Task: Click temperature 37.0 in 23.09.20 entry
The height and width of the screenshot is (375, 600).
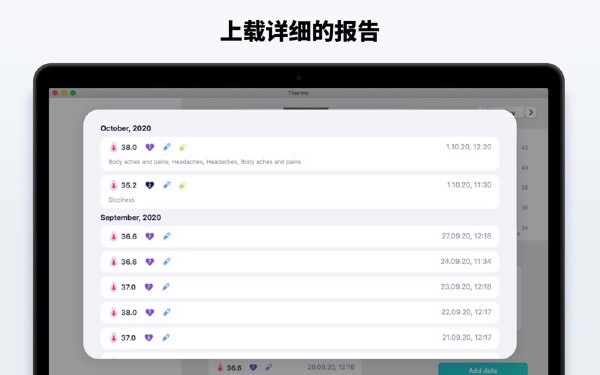Action: click(129, 287)
